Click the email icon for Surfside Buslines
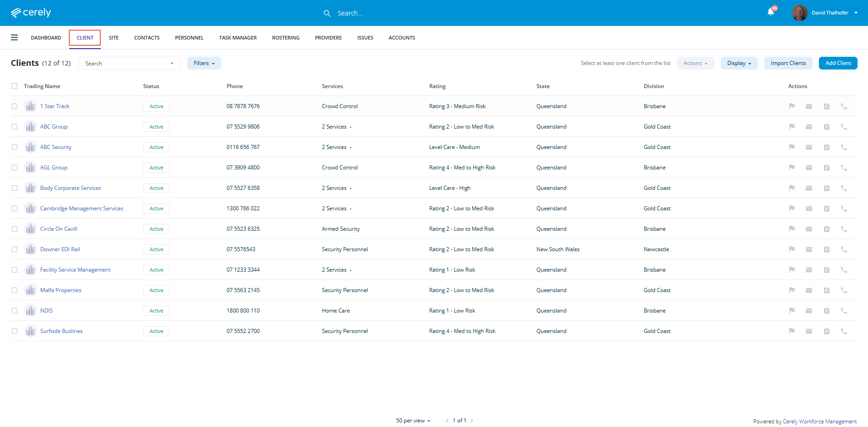The image size is (868, 427). [x=809, y=331]
